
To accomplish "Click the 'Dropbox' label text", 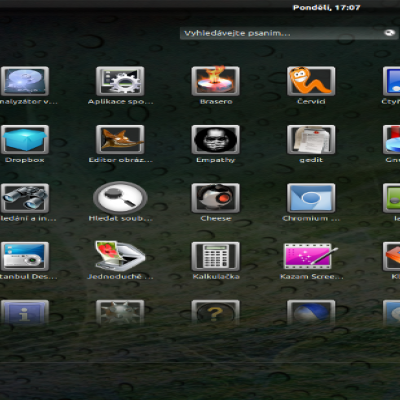I will 25,160.
